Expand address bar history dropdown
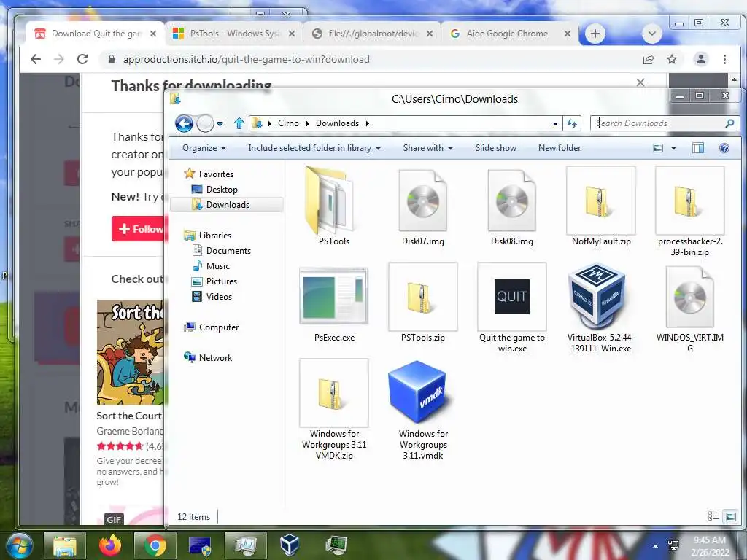 pyautogui.click(x=555, y=123)
